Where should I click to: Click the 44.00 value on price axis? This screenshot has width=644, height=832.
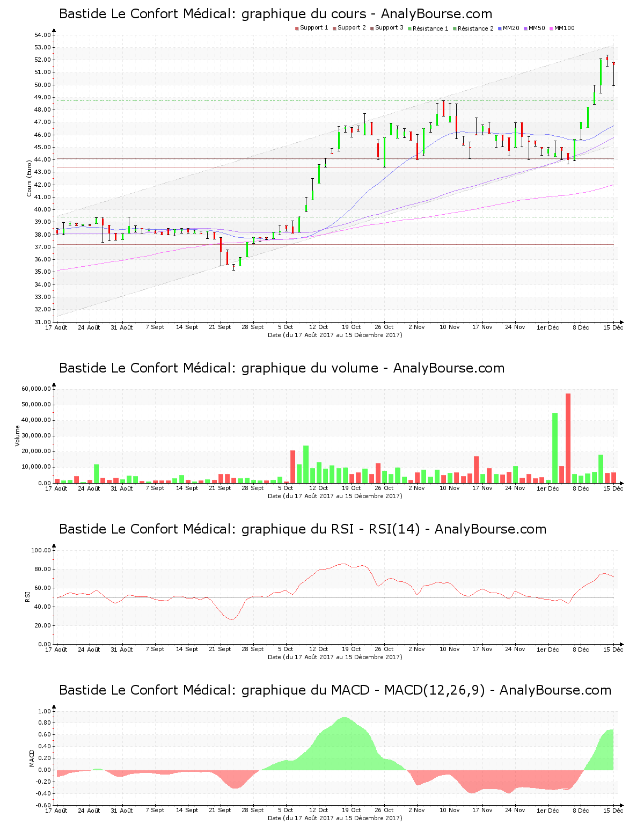pos(42,160)
